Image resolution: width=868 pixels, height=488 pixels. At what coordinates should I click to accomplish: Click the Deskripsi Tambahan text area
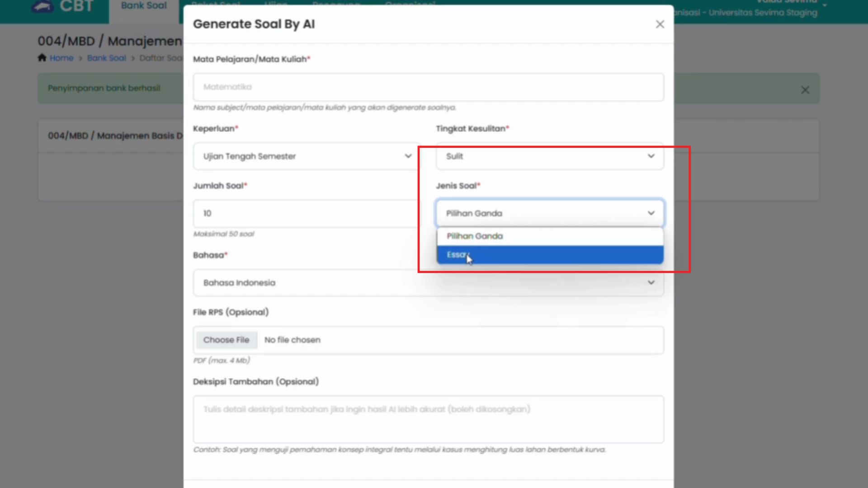428,419
